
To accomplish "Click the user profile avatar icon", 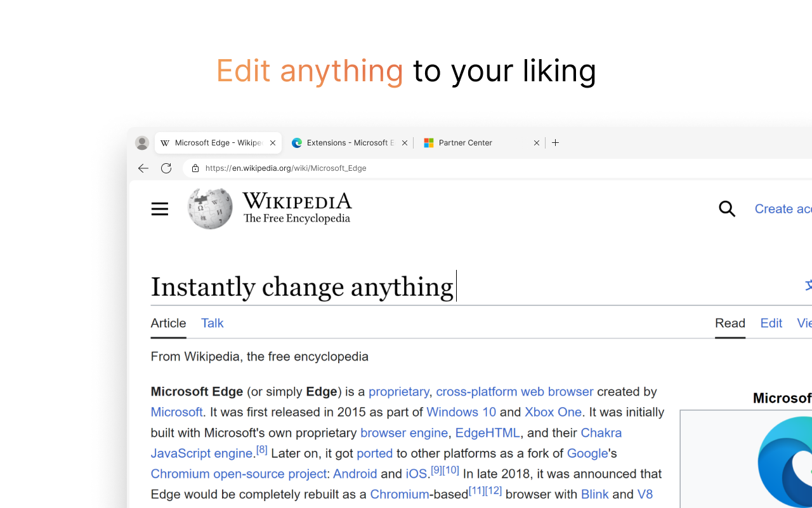I will tap(142, 143).
